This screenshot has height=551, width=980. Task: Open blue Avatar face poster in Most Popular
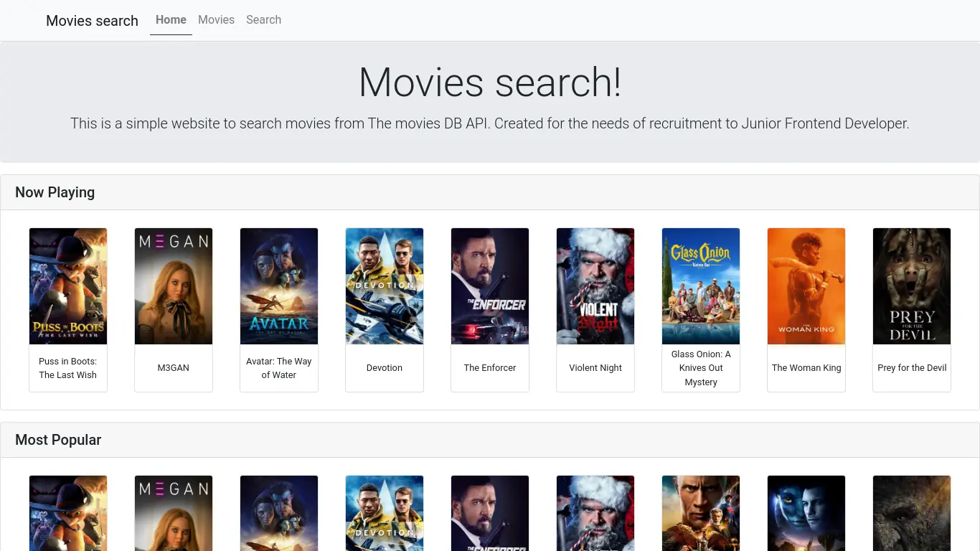pos(806,514)
